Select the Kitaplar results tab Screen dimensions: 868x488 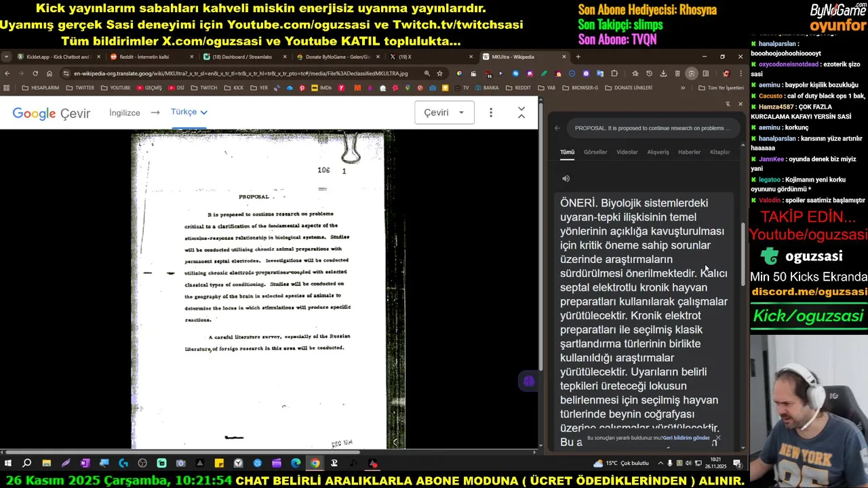pyautogui.click(x=719, y=152)
